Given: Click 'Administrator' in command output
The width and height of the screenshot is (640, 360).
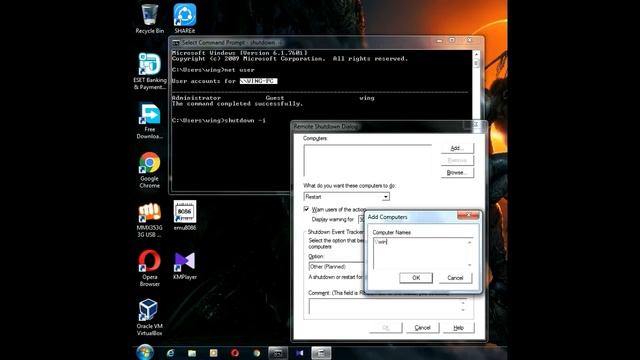Looking at the screenshot, I should [x=196, y=98].
